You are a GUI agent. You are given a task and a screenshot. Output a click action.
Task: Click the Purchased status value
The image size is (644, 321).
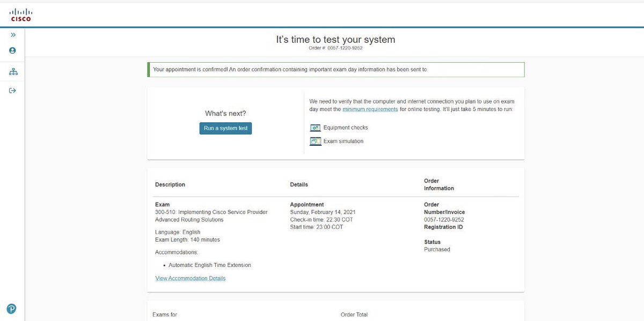(437, 250)
